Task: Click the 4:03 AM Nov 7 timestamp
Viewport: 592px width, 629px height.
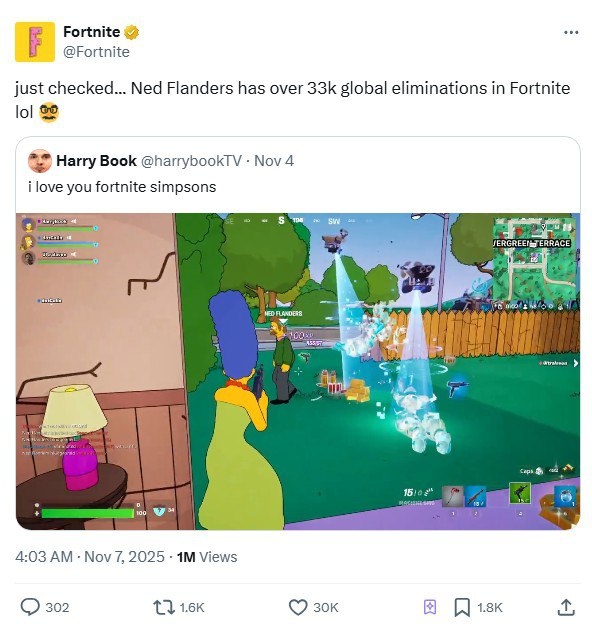Action: [90, 557]
